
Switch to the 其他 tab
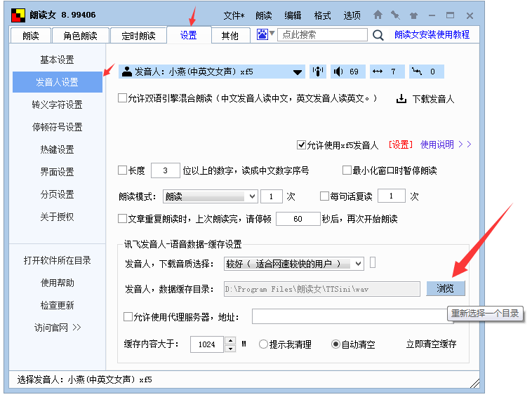pyautogui.click(x=230, y=35)
